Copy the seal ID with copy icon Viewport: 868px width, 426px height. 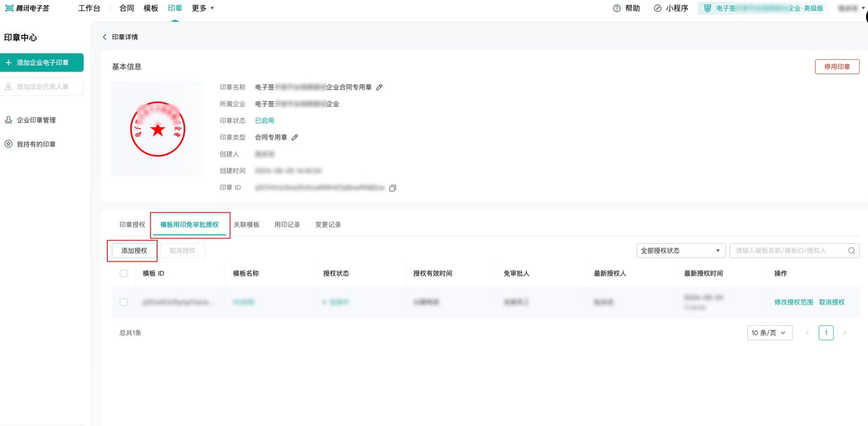pos(393,188)
